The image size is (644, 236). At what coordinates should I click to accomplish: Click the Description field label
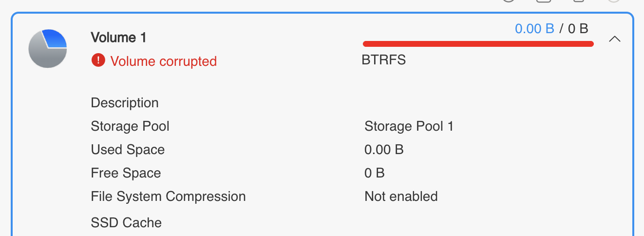click(125, 103)
